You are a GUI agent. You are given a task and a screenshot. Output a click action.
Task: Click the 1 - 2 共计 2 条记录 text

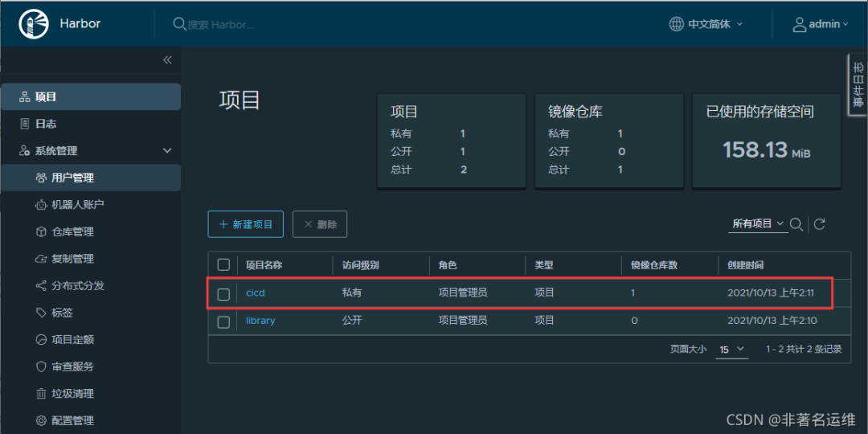tap(804, 350)
